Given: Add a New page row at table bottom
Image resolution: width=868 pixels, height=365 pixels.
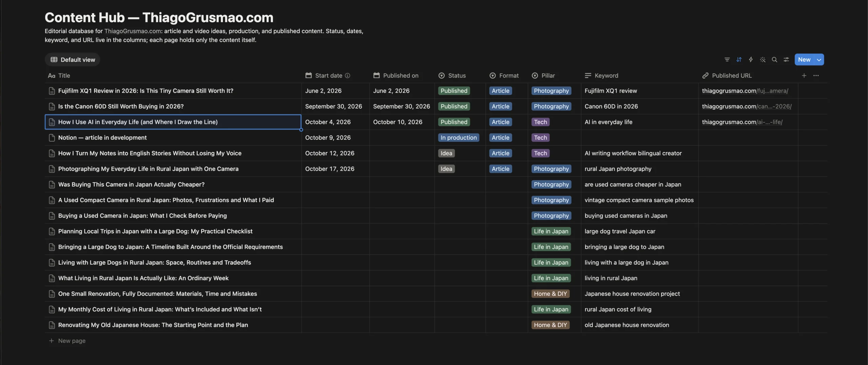Looking at the screenshot, I should tap(67, 341).
